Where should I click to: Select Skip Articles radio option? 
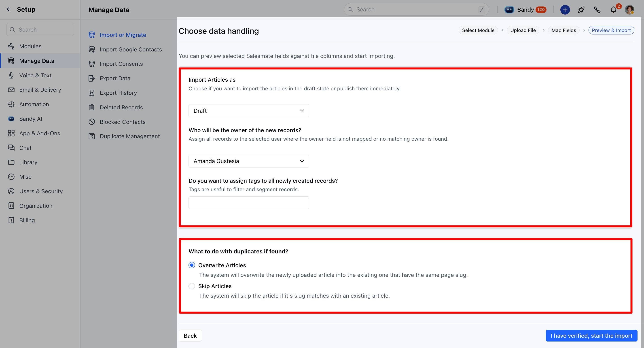click(192, 286)
